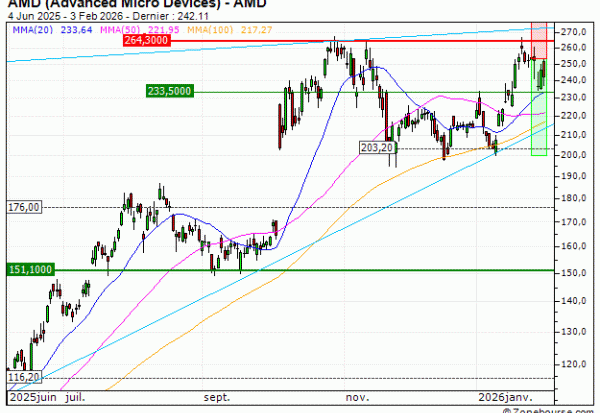Viewport: 600px width, 413px height.
Task: Click the 140,0 price axis label
Action: [x=573, y=301]
